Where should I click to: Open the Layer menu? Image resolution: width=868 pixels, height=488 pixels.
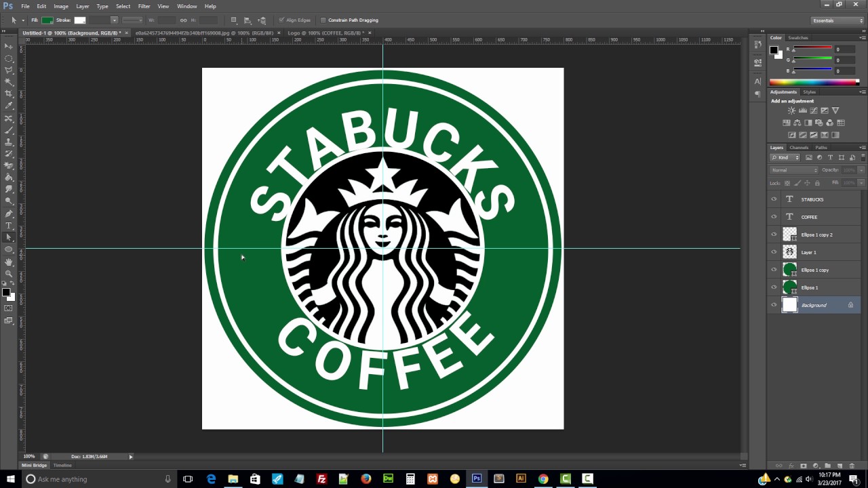[83, 6]
